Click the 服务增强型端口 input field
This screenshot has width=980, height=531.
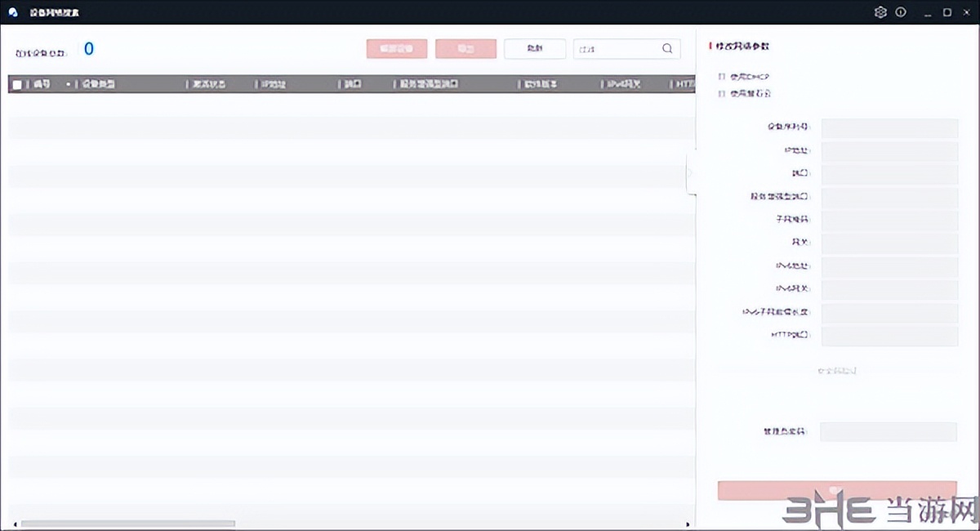point(889,198)
